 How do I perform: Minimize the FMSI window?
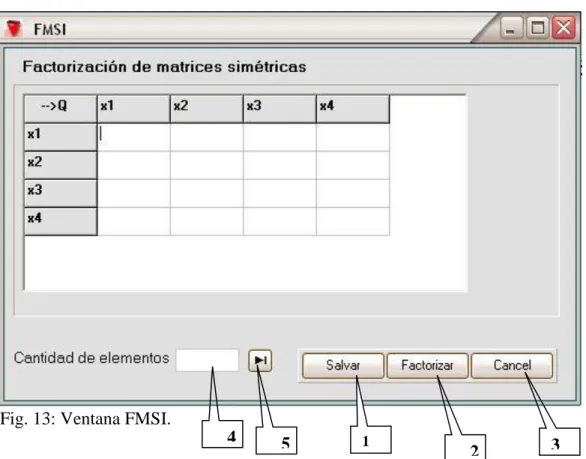(x=511, y=28)
